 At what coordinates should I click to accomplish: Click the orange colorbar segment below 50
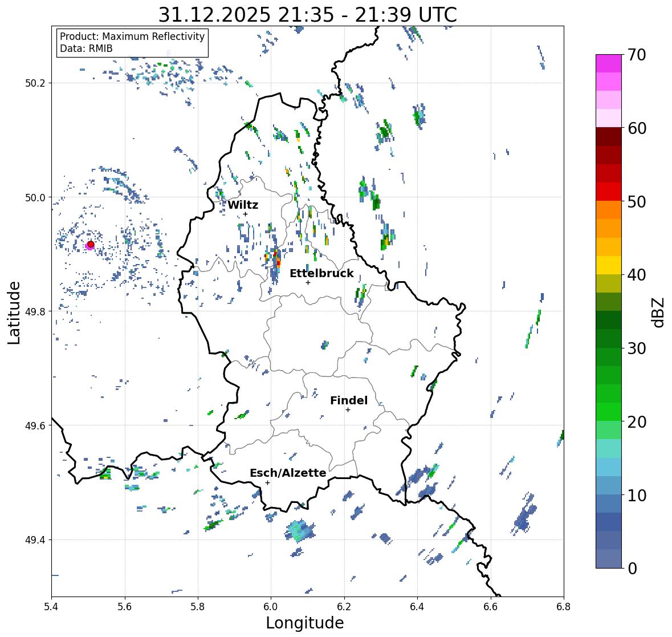coord(609,210)
